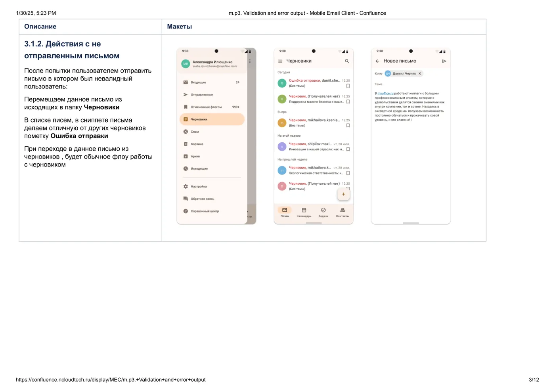This screenshot has height=392, width=555.
Task: Click the 999+ flagged count
Action: click(x=236, y=107)
